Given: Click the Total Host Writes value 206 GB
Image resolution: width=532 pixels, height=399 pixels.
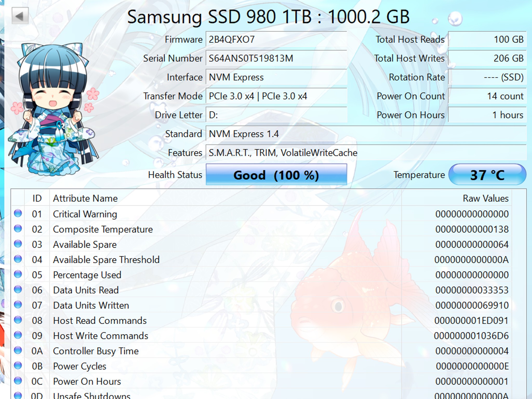Looking at the screenshot, I should (x=487, y=58).
